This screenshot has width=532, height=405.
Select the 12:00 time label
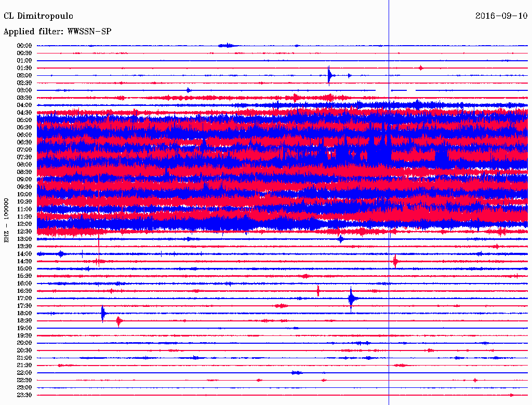(x=24, y=224)
